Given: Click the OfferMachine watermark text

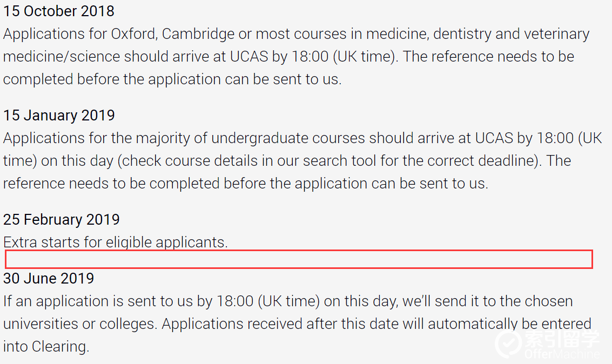Looking at the screenshot, I should [562, 354].
